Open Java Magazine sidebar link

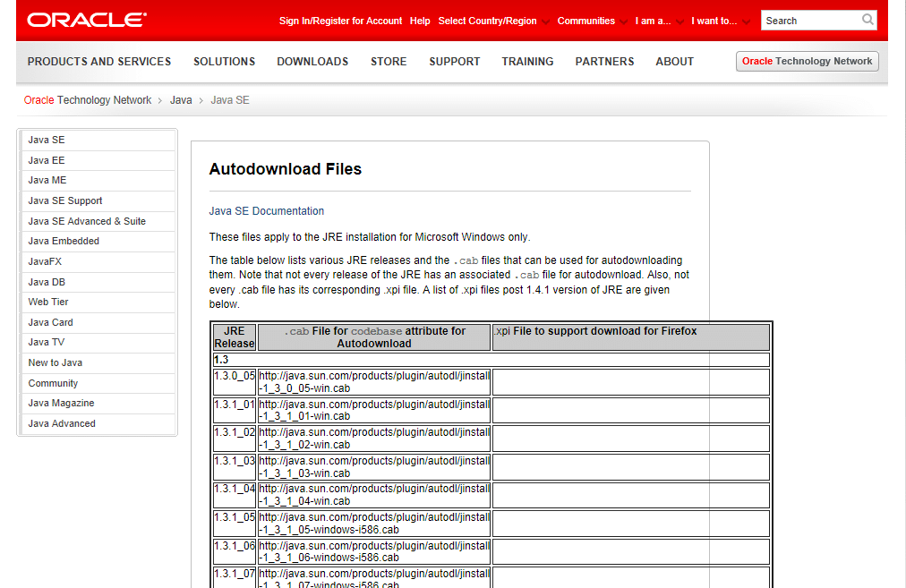point(98,403)
